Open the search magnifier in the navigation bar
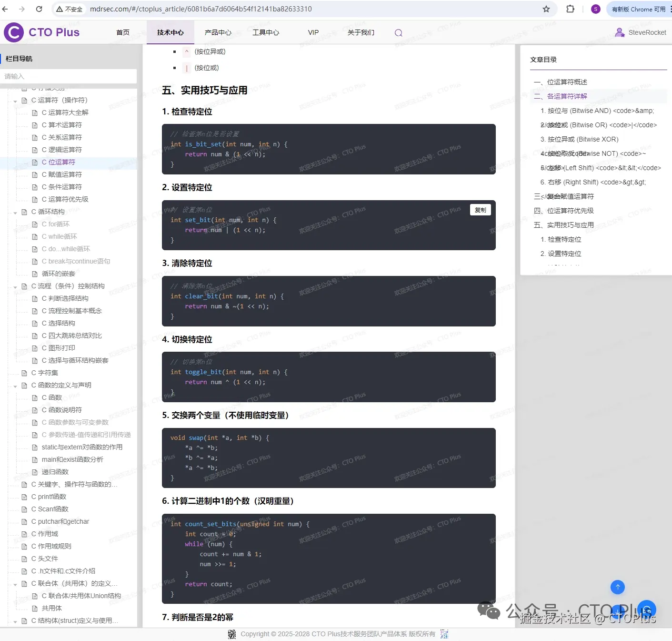 [398, 32]
